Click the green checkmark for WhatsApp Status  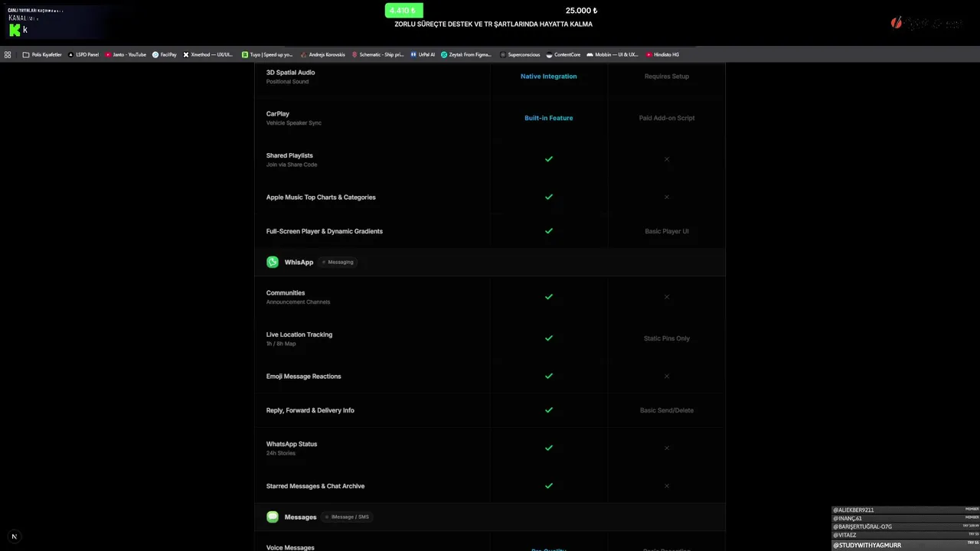pyautogui.click(x=548, y=448)
